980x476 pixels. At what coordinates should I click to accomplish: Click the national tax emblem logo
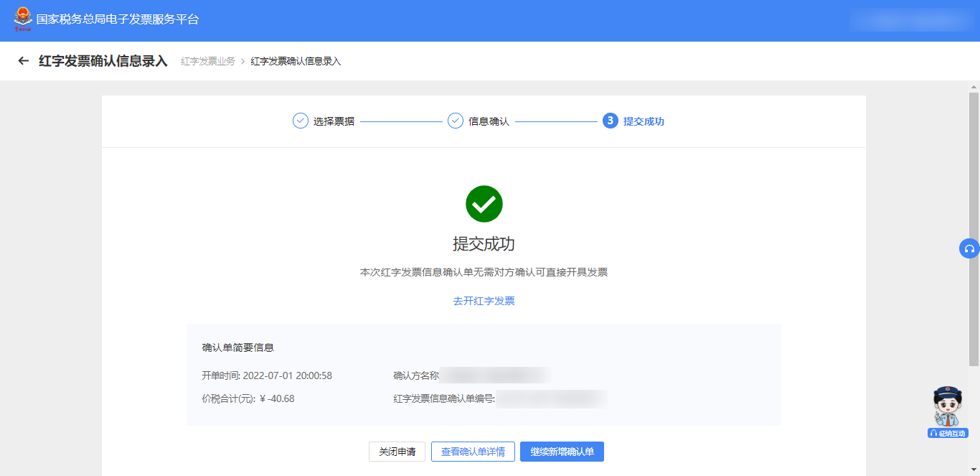(23, 19)
